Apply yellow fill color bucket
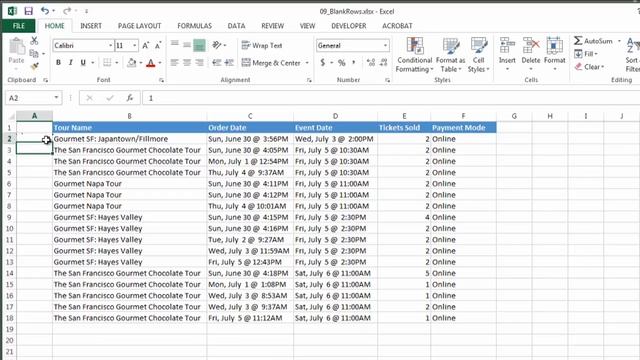The image size is (640, 360). [132, 62]
